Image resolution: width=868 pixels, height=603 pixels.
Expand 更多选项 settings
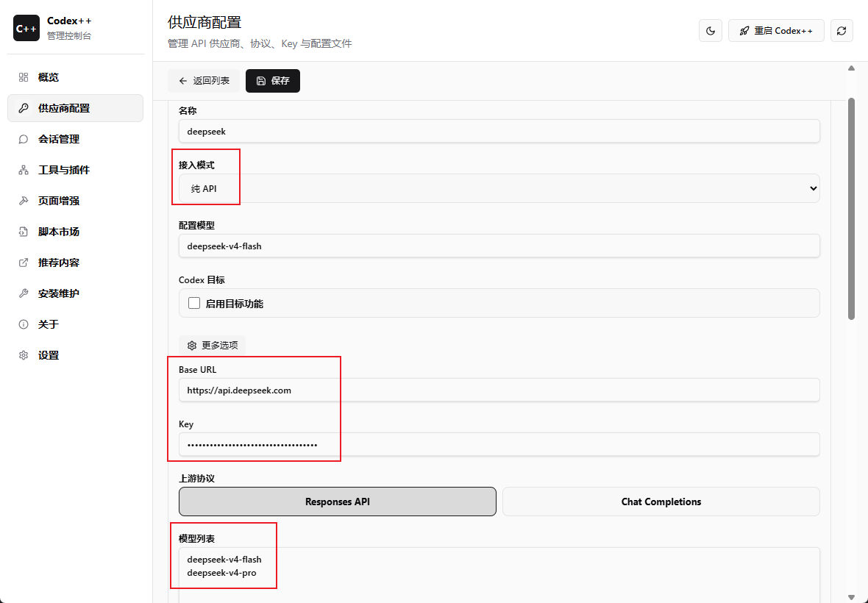pos(212,346)
